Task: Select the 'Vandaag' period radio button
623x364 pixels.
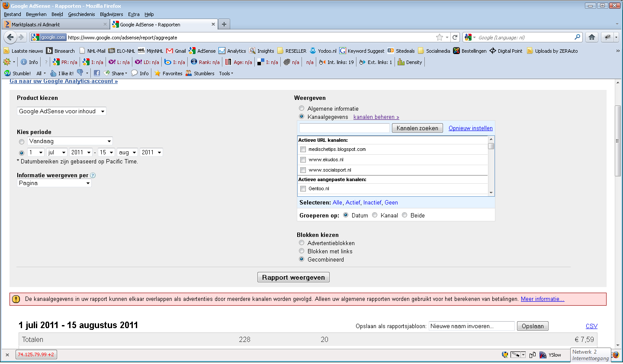Action: pyautogui.click(x=22, y=142)
